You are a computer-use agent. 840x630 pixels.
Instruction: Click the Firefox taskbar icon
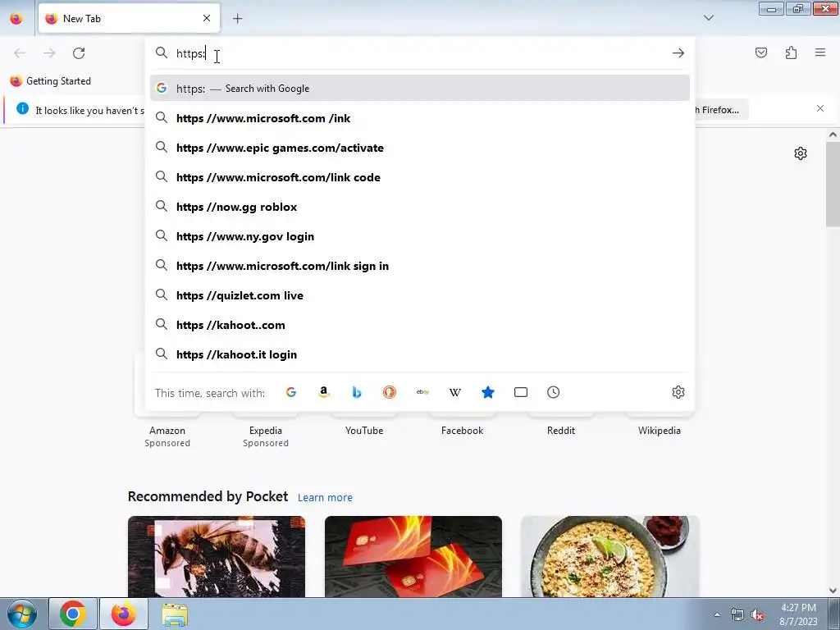click(x=123, y=614)
